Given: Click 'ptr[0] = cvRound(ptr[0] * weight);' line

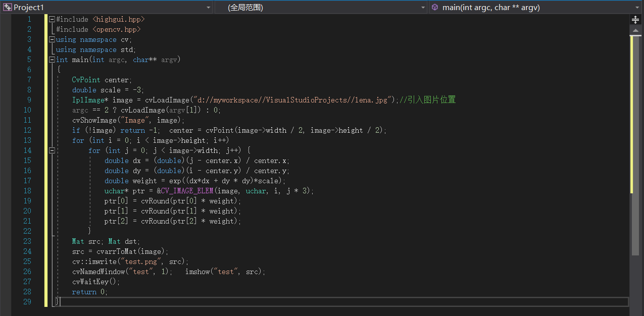Looking at the screenshot, I should tap(173, 201).
